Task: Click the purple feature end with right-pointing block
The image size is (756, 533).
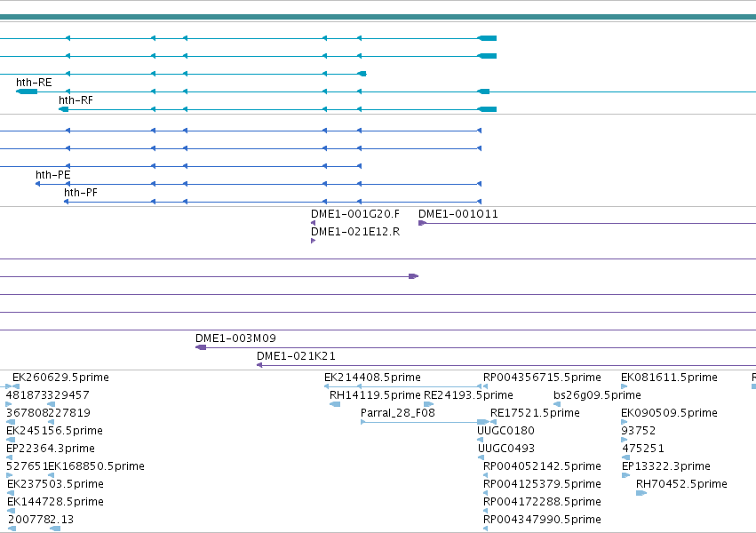Action: [414, 276]
